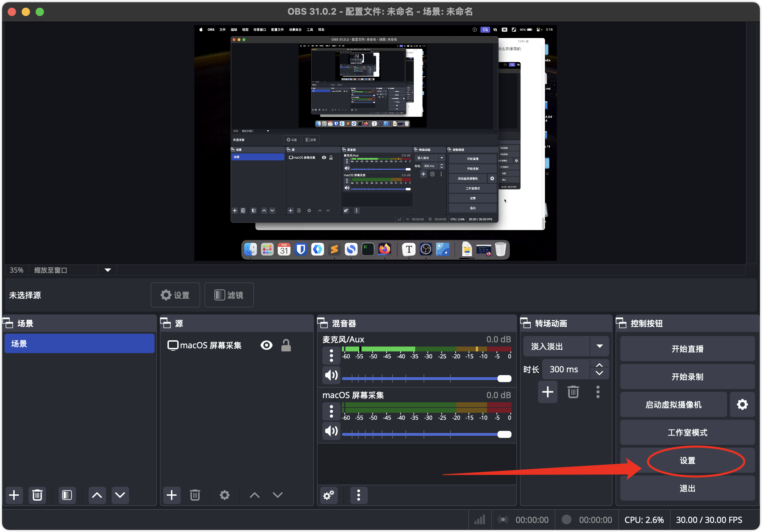Expand the 缩放至窗口 preview scaling dropdown

108,270
